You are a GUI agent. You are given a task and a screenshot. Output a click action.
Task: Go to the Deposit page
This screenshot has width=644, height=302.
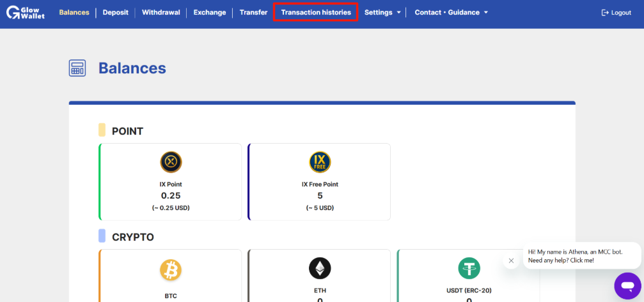coord(115,12)
